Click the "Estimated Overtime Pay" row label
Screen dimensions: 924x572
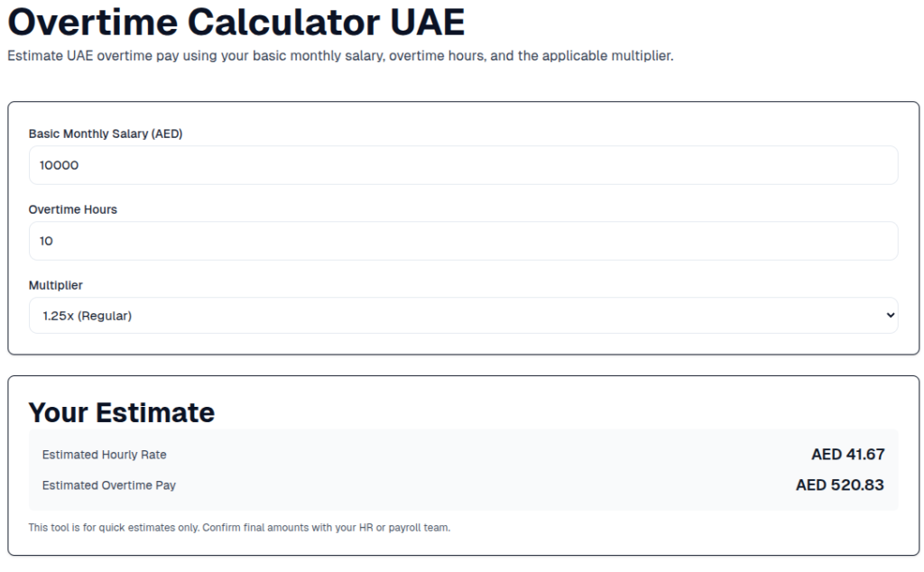pyautogui.click(x=109, y=485)
